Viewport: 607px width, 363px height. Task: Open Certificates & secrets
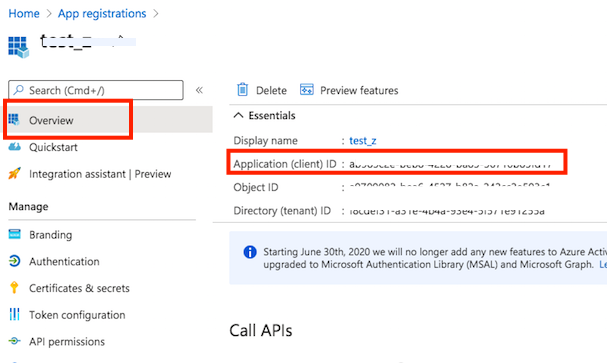(79, 288)
